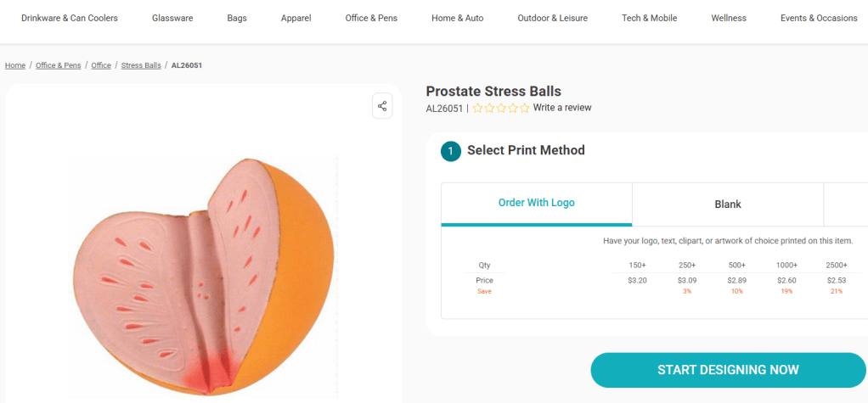868x403 pixels.
Task: Open the Drinkware & Can Coolers menu
Action: [70, 18]
